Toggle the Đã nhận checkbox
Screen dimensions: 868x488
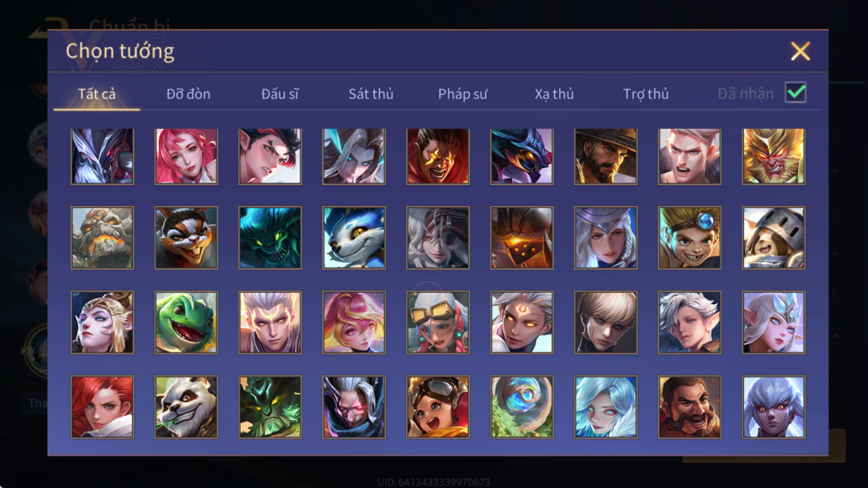[x=796, y=93]
